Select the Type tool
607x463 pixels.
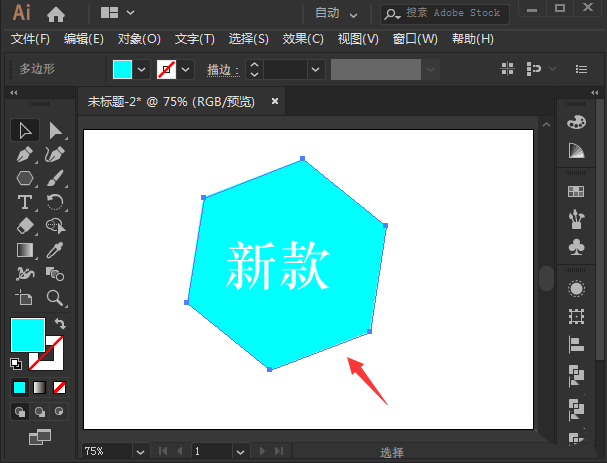tap(25, 203)
